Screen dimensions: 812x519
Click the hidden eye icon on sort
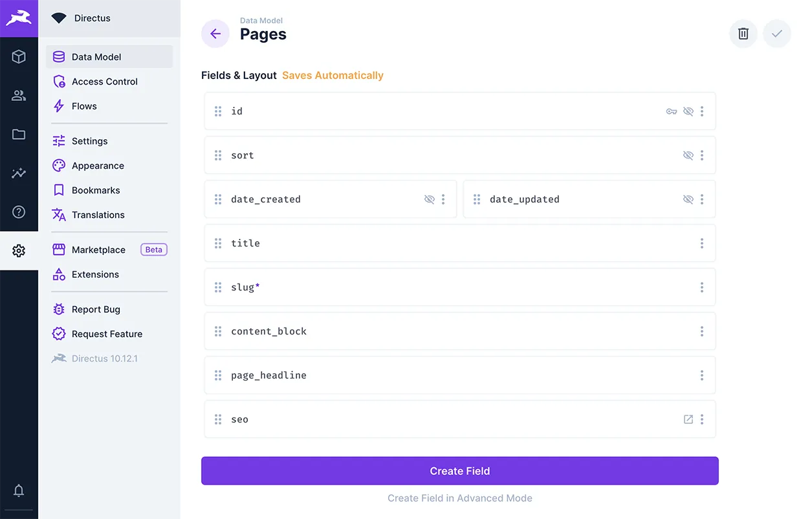[688, 155]
